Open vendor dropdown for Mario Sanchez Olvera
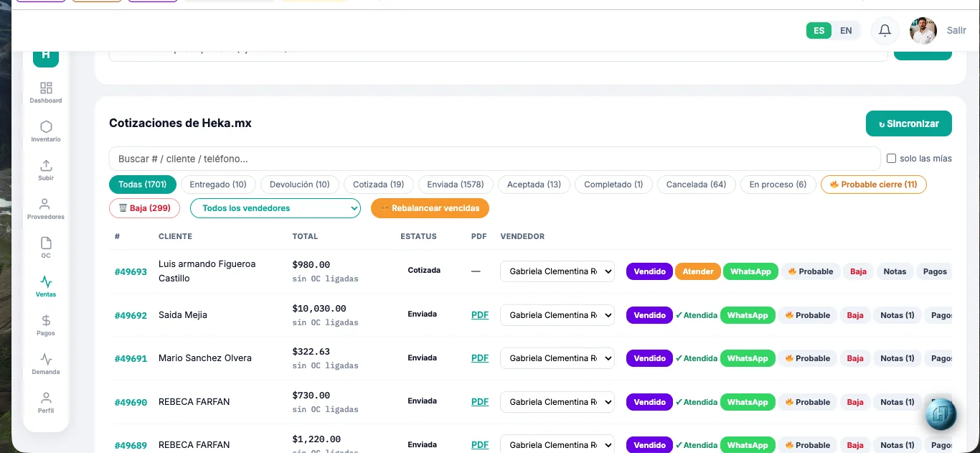This screenshot has width=980, height=453. (557, 358)
